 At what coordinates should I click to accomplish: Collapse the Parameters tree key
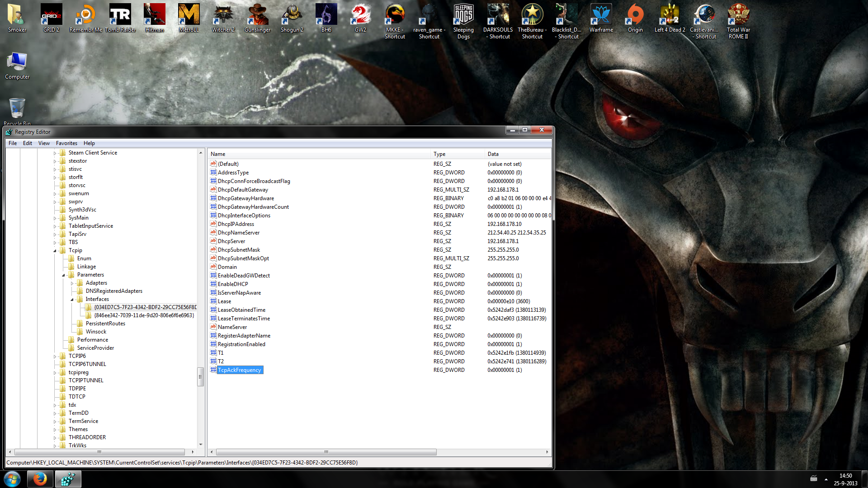[64, 275]
